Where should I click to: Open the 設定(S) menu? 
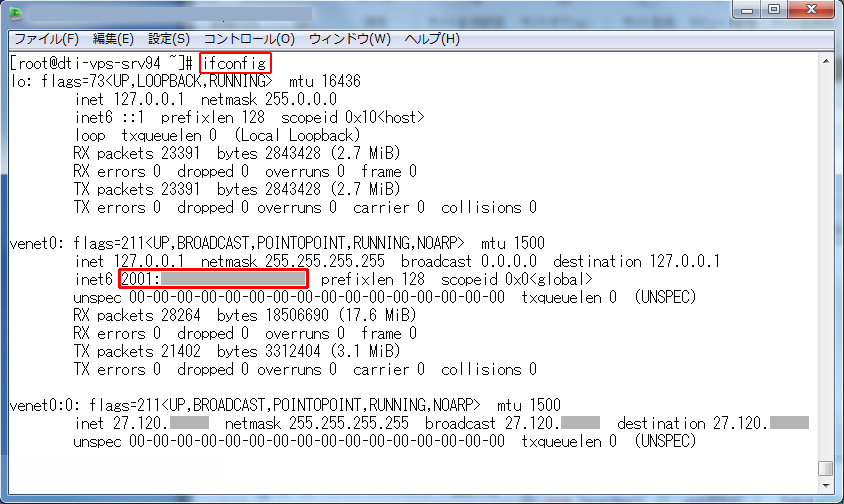(x=168, y=39)
